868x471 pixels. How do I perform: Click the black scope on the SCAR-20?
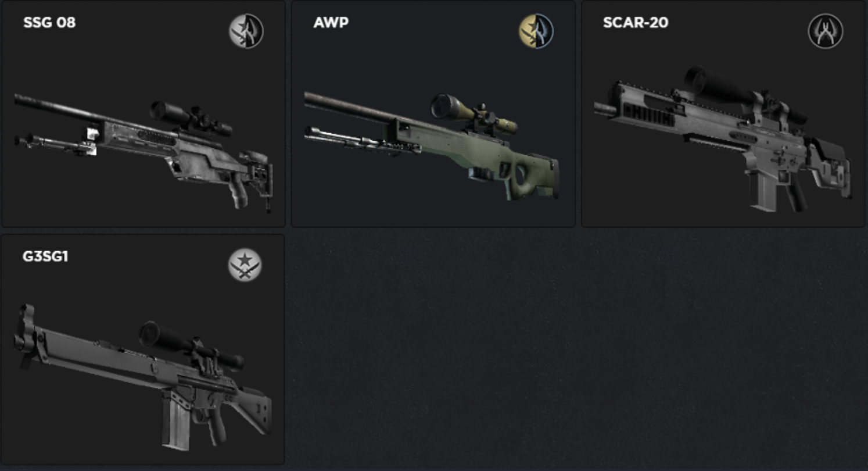pos(744,93)
